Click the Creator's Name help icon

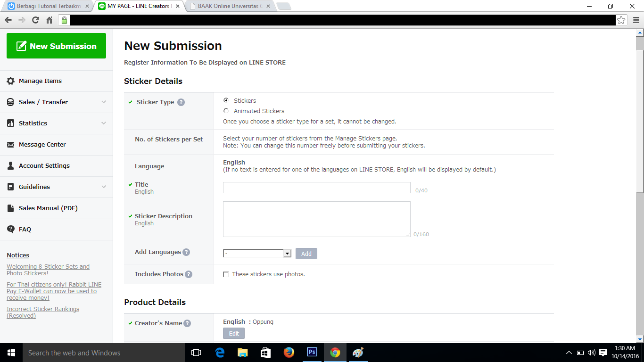click(187, 323)
